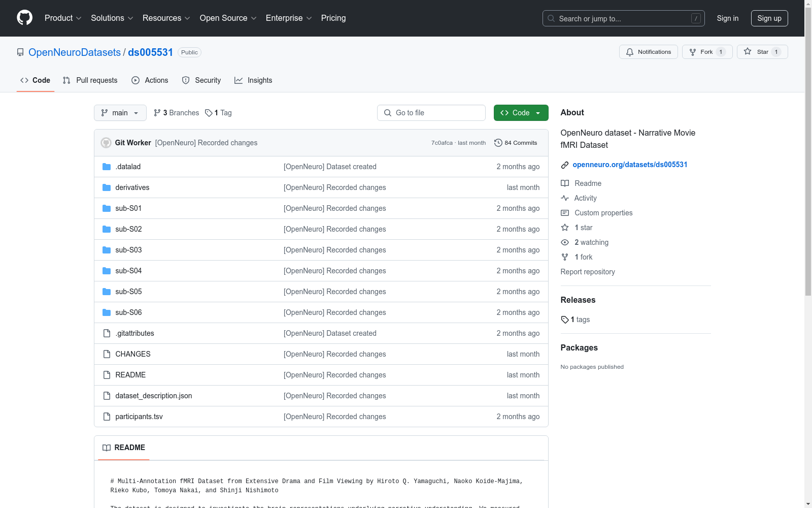Click the Sign in link
This screenshot has width=812, height=508.
pyautogui.click(x=728, y=18)
